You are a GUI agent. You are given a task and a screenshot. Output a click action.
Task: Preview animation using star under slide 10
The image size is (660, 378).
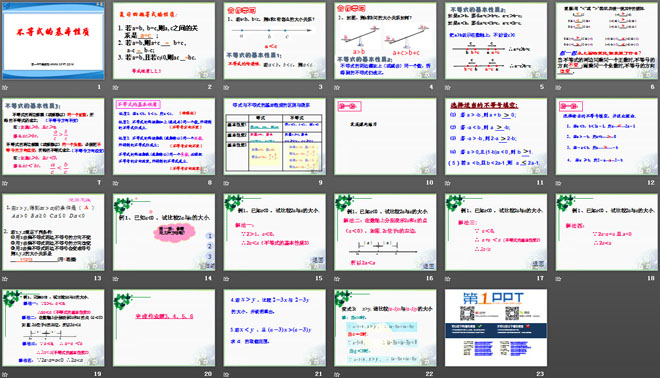point(337,183)
